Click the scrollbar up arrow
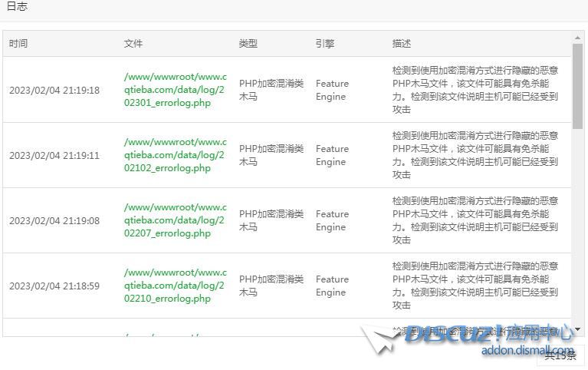 pyautogui.click(x=577, y=38)
